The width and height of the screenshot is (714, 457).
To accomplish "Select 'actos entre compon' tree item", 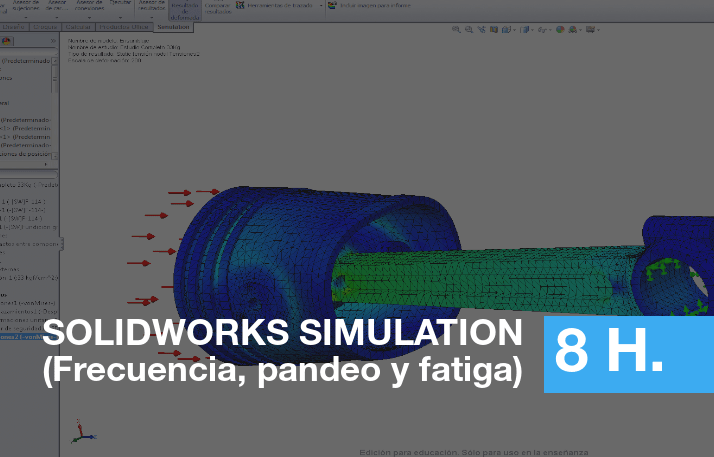I will pyautogui.click(x=29, y=244).
